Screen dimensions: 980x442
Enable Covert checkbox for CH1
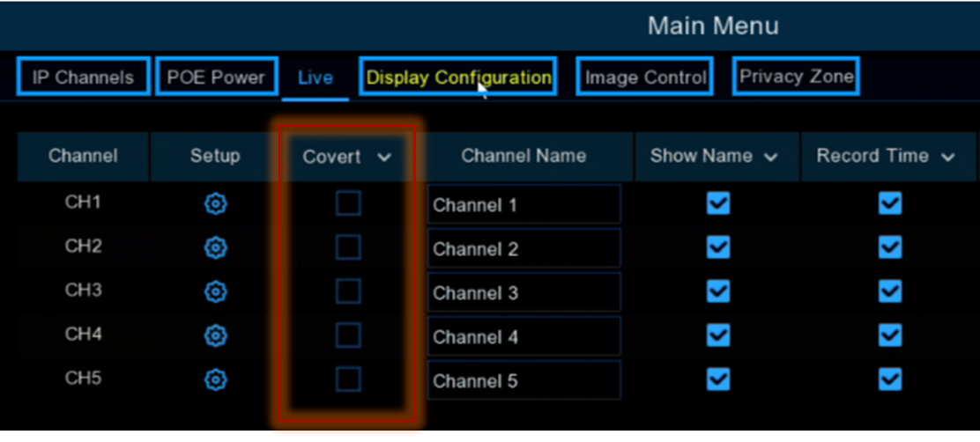(348, 203)
